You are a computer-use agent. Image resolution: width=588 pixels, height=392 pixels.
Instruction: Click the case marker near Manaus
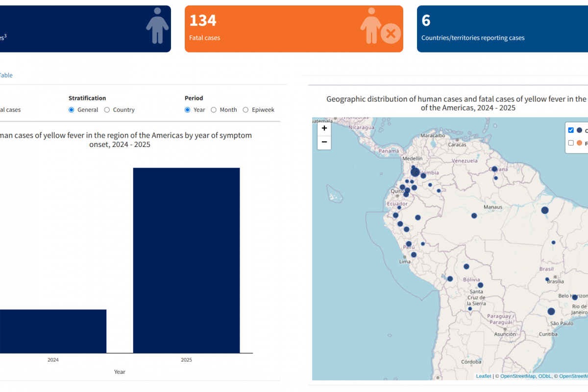coord(474,216)
